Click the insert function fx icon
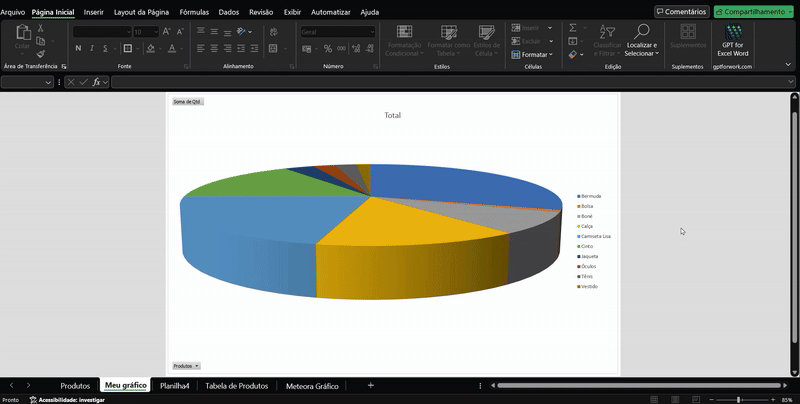The height and width of the screenshot is (404, 800). [98, 82]
